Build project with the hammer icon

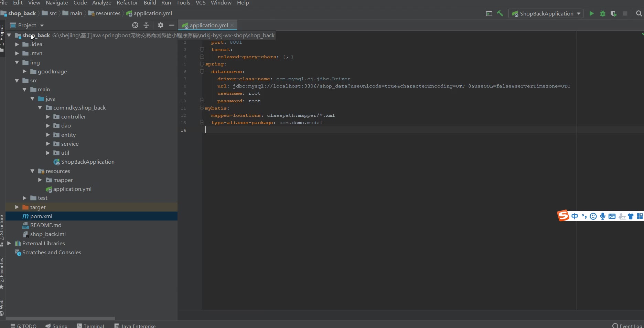pos(500,13)
